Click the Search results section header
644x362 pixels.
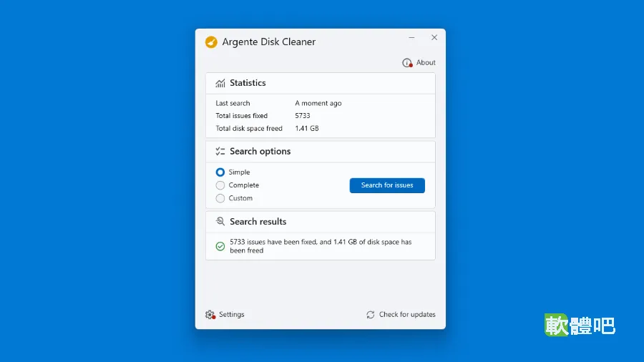click(x=321, y=222)
